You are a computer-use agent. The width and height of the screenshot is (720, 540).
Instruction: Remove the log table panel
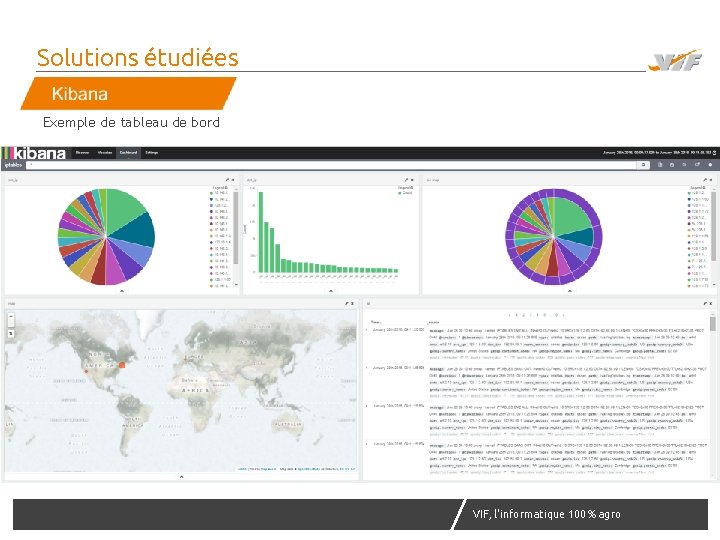711,304
